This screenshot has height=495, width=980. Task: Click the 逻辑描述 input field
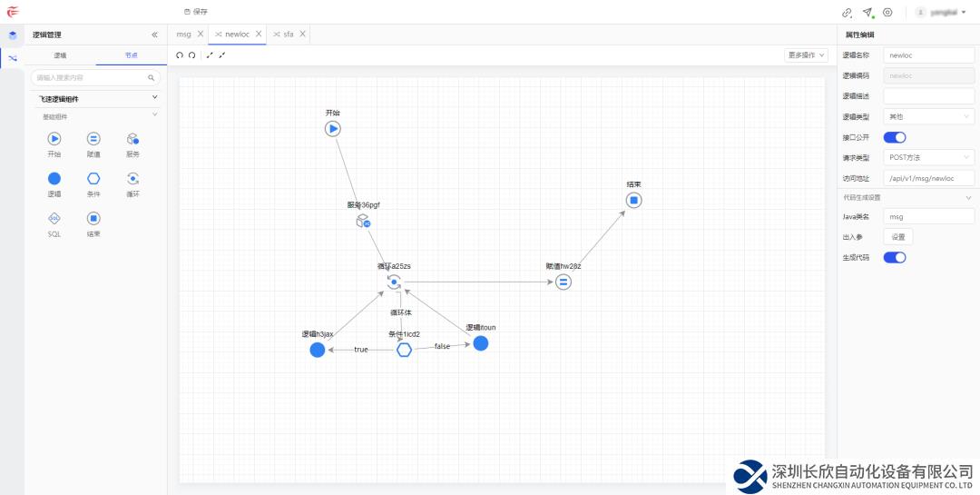pos(928,96)
